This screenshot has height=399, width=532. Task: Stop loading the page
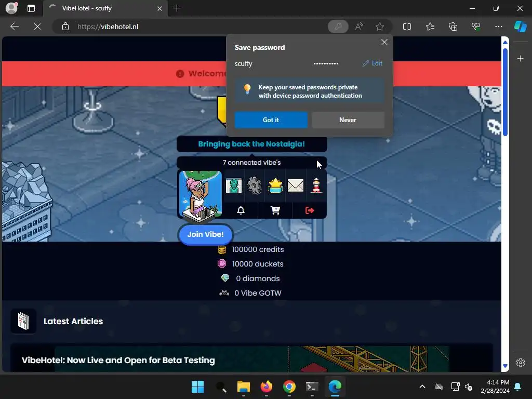pos(37,26)
